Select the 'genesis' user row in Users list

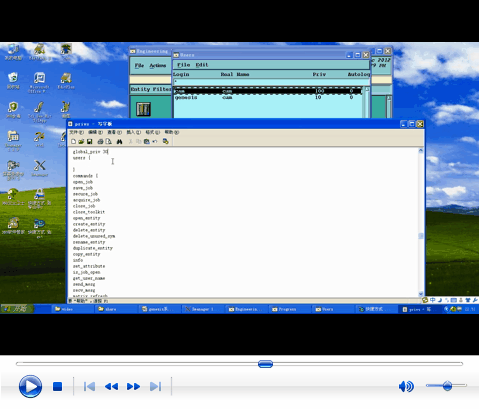[268, 97]
